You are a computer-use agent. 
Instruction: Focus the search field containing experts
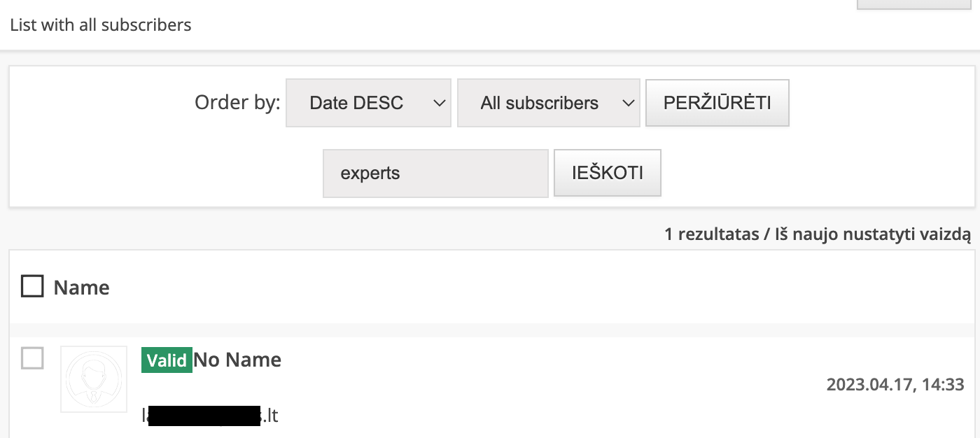[x=435, y=173]
